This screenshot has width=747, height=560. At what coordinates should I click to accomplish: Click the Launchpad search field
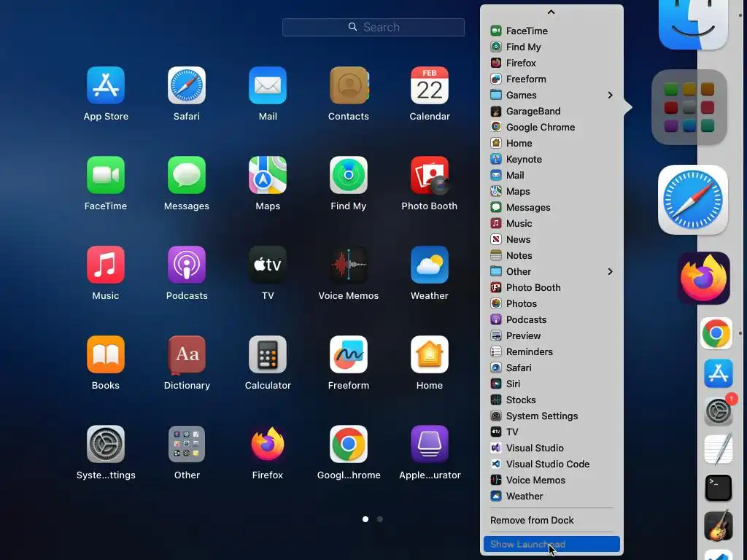click(x=373, y=27)
